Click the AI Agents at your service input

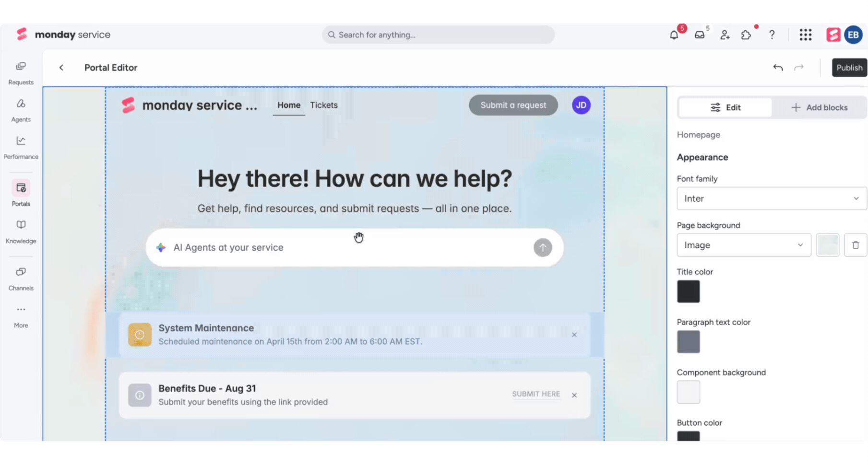(355, 247)
